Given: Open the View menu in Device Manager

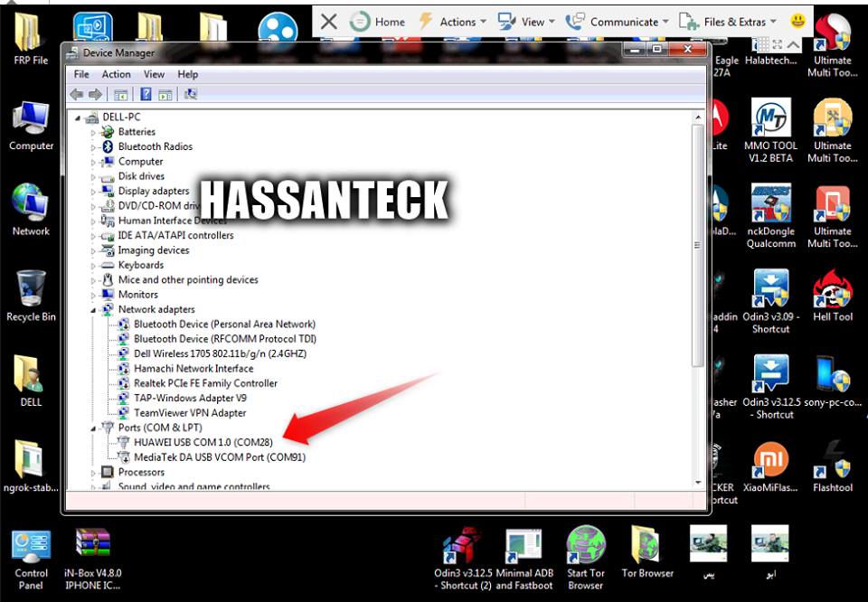Looking at the screenshot, I should coord(154,74).
